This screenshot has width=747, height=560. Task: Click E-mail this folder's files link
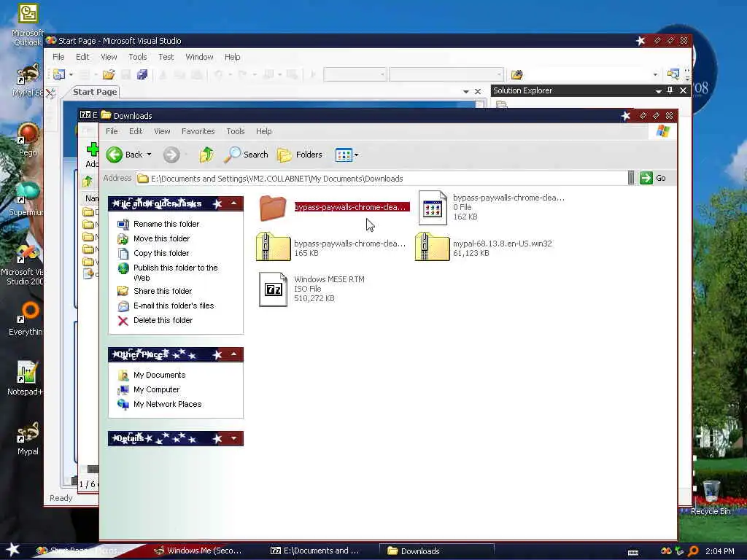[174, 306]
